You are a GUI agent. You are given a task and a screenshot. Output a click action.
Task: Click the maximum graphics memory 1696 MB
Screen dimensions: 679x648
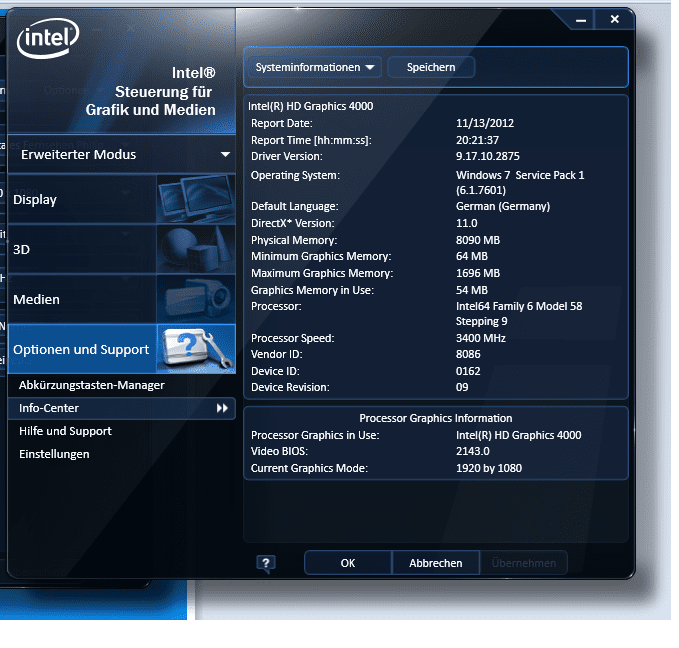[x=478, y=273]
